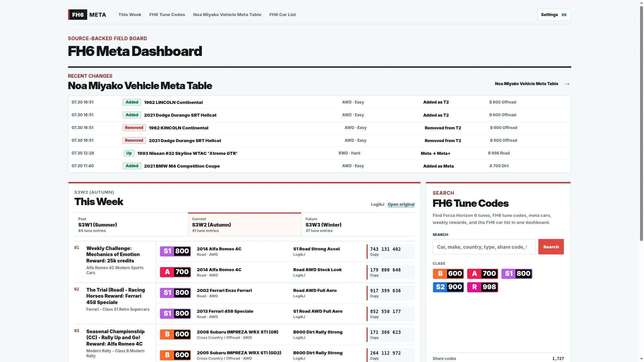
Task: Copy share code 179 800 646
Action: tap(390, 272)
